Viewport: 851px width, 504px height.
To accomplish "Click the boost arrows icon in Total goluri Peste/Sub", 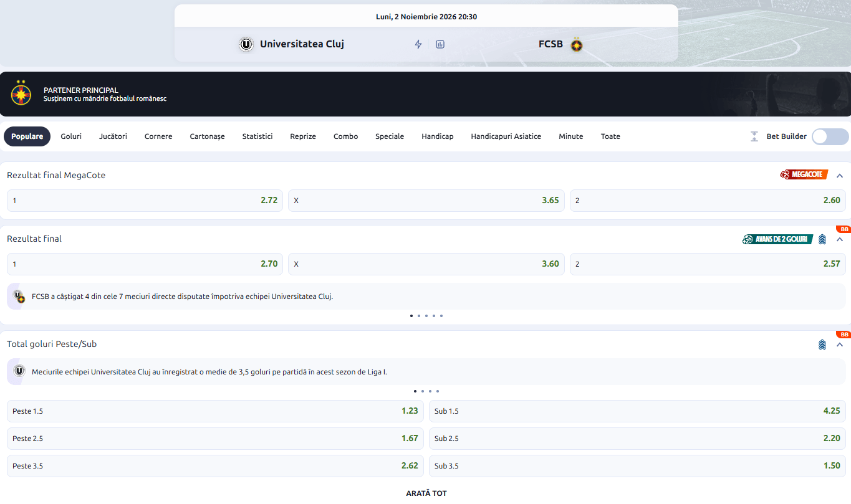I will pos(822,345).
